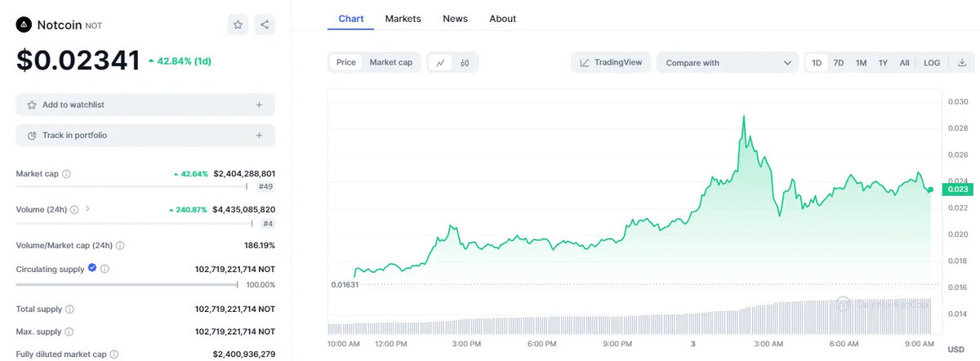
Task: Switch to candlestick chart view icon
Action: [x=465, y=62]
